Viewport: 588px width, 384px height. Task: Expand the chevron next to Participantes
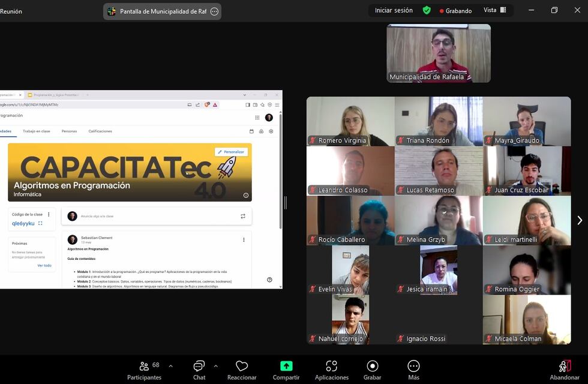(x=170, y=365)
